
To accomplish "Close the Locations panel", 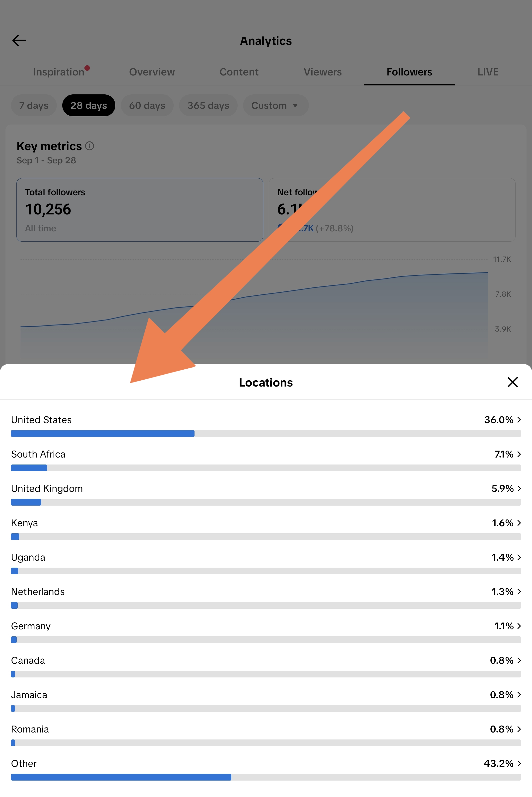I will point(512,382).
